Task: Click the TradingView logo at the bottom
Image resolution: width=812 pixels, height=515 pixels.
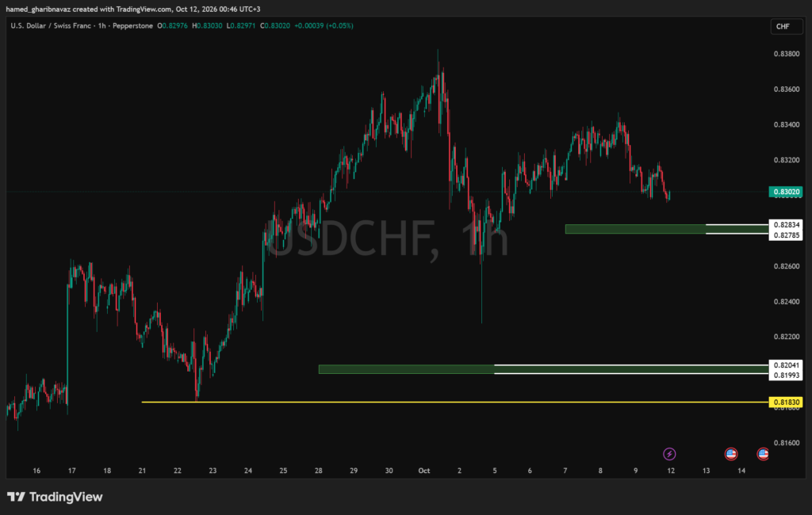Action: pyautogui.click(x=55, y=497)
